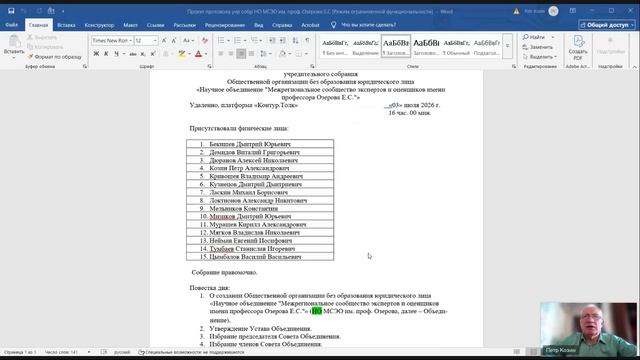Apply the Normal (Обычный) style
Image resolution: width=640 pixels, height=360 pixels.
point(456,46)
